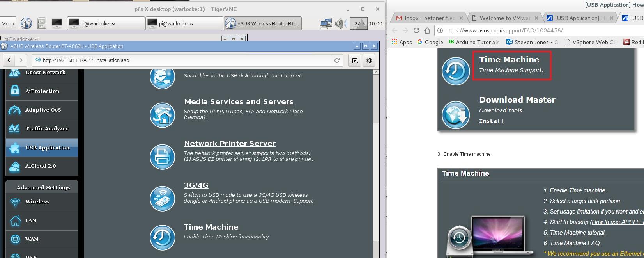This screenshot has height=258, width=644.
Task: Go back in the router browser window
Action: coord(9,60)
